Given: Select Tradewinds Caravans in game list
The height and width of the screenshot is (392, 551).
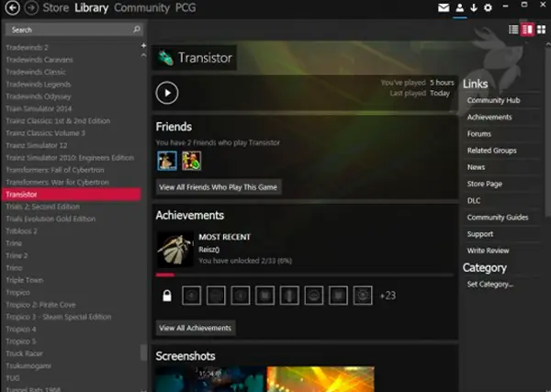Looking at the screenshot, I should tap(39, 60).
